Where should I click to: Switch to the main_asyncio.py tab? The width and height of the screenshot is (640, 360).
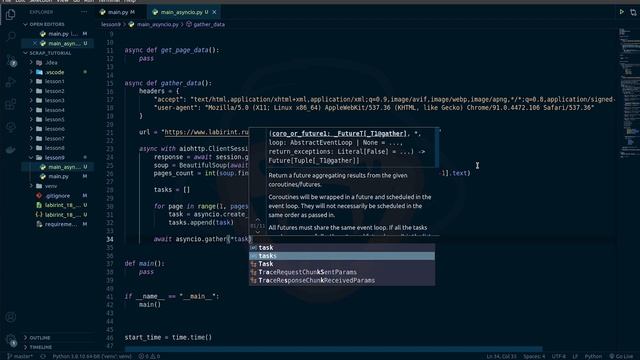(181, 12)
